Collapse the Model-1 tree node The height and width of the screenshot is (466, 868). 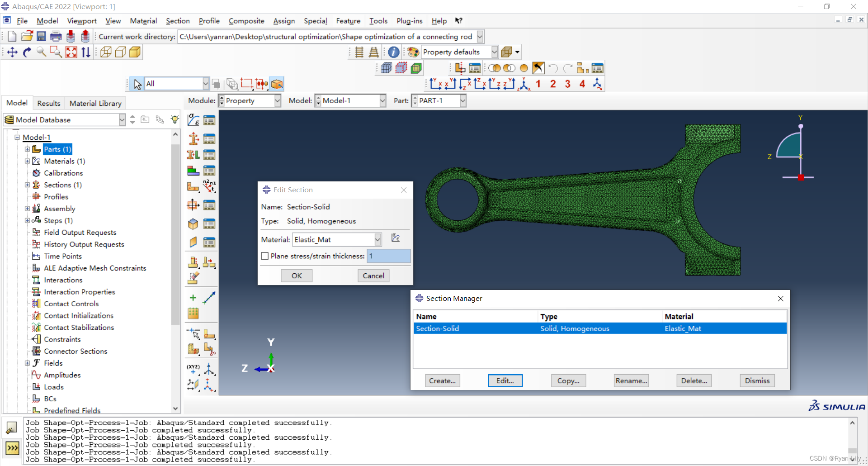point(17,137)
